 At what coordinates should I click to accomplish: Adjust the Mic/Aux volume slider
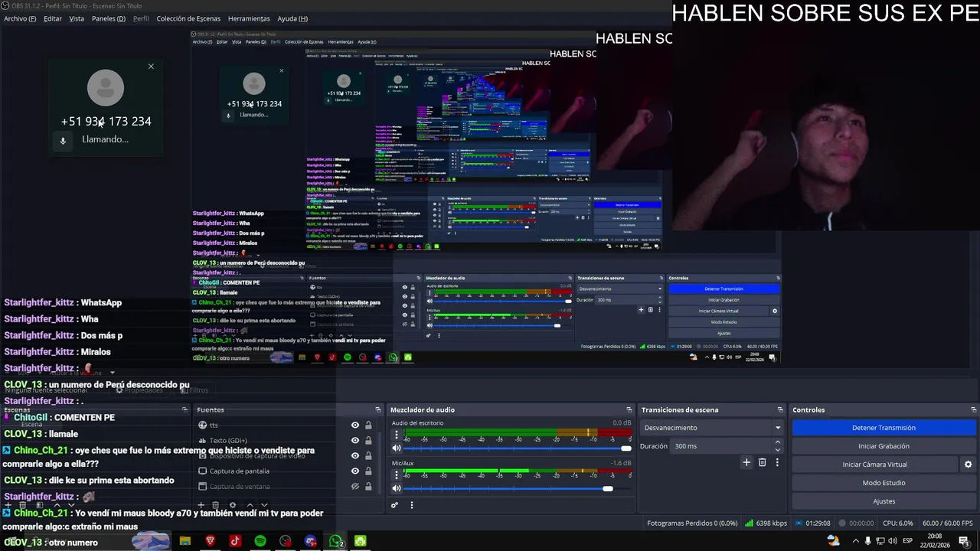518,488
